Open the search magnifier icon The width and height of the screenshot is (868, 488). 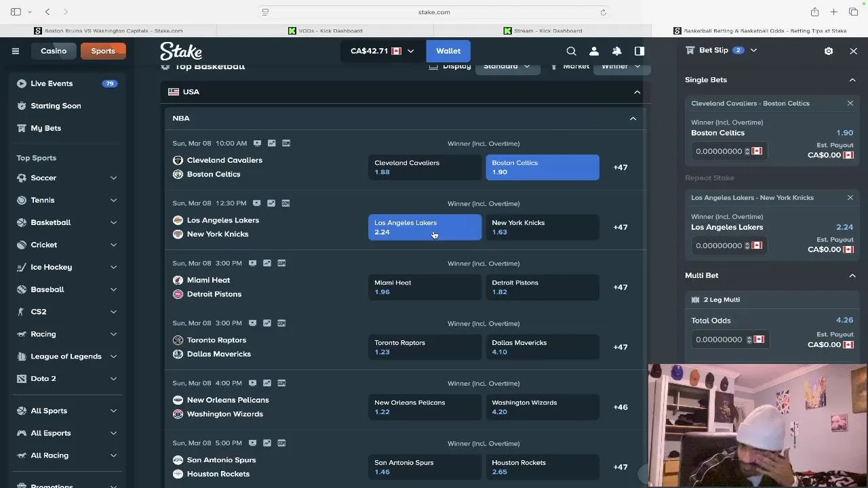click(x=571, y=51)
